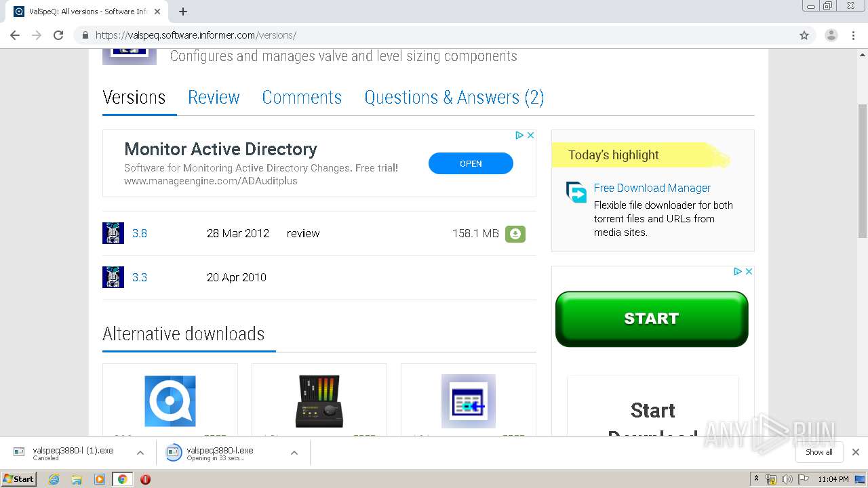868x488 pixels.
Task: Open the review link for version 3.8
Action: [x=303, y=233]
